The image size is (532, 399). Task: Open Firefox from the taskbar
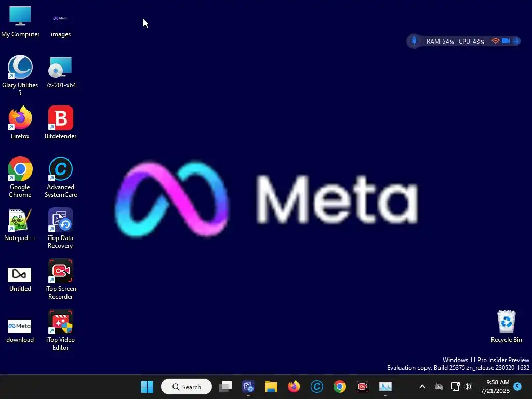point(294,387)
